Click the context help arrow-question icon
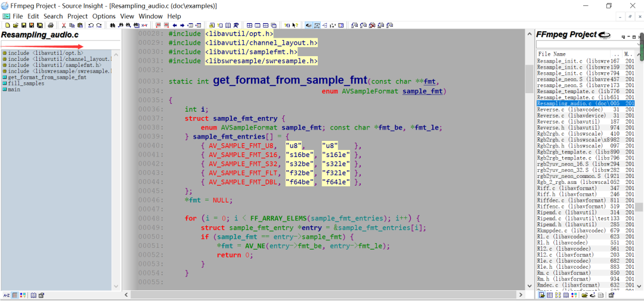This screenshot has height=301, width=644. coord(295,25)
